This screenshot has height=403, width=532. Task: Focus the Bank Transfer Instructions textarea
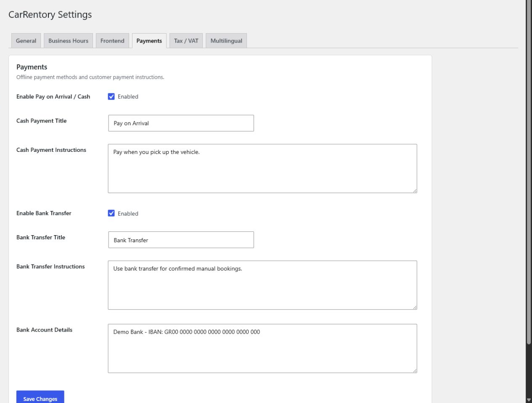coord(262,285)
